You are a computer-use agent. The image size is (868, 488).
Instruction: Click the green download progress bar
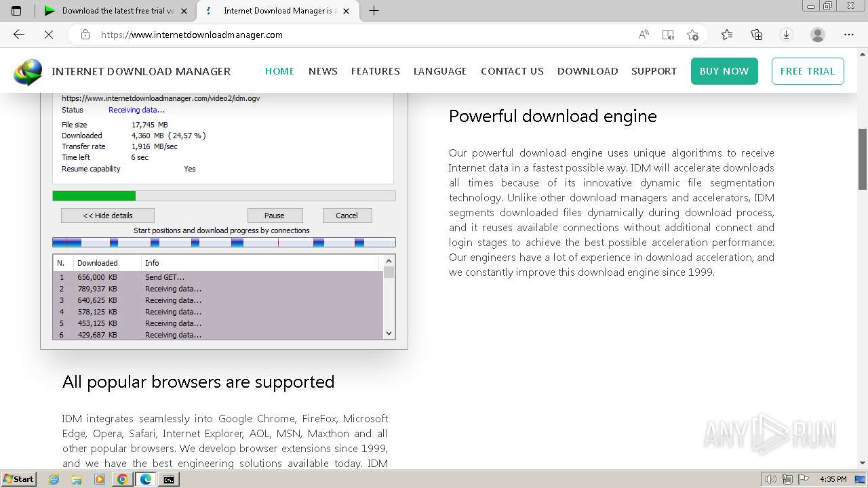tap(94, 196)
